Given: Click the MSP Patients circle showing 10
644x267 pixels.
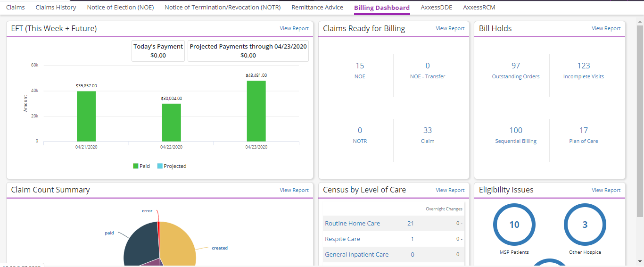Looking at the screenshot, I should tap(514, 225).
